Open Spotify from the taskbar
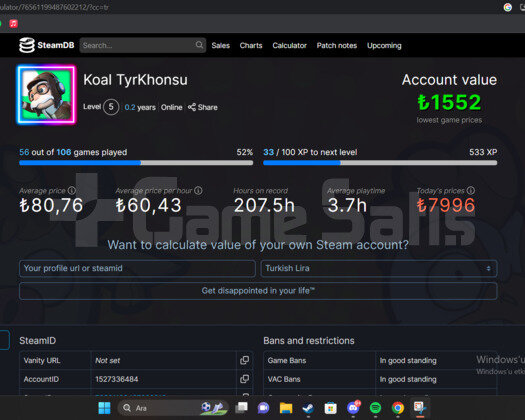 point(375,408)
